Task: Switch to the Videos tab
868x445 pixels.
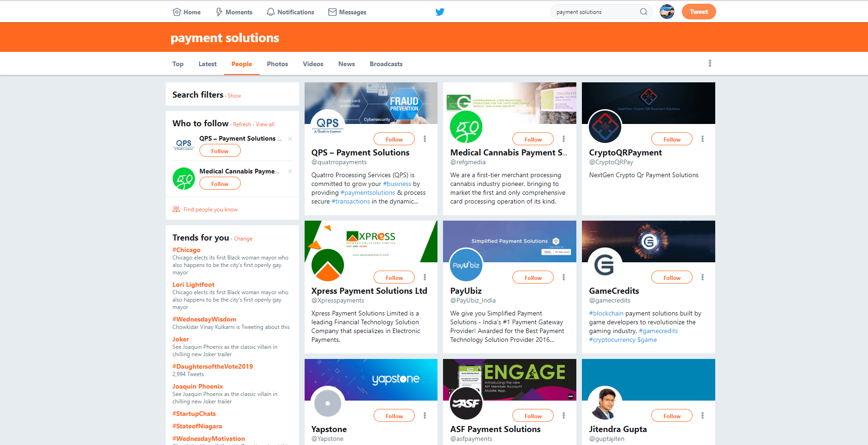Action: pos(313,64)
